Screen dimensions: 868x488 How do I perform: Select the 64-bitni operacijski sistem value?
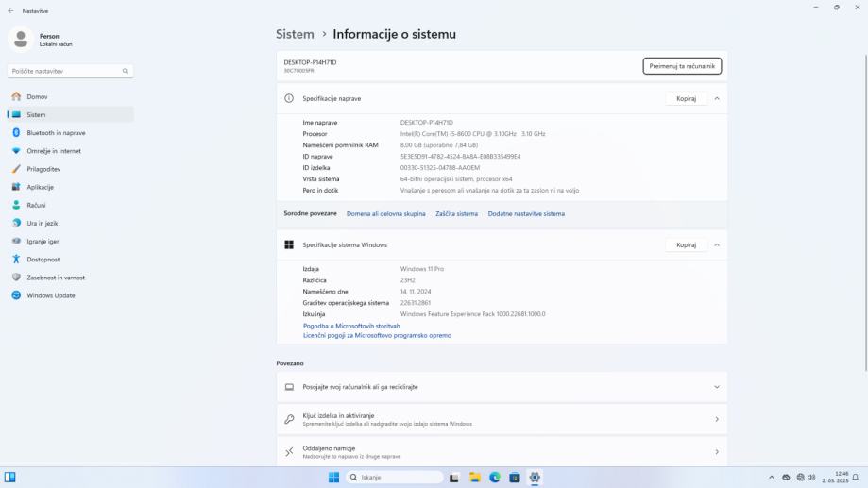click(456, 179)
